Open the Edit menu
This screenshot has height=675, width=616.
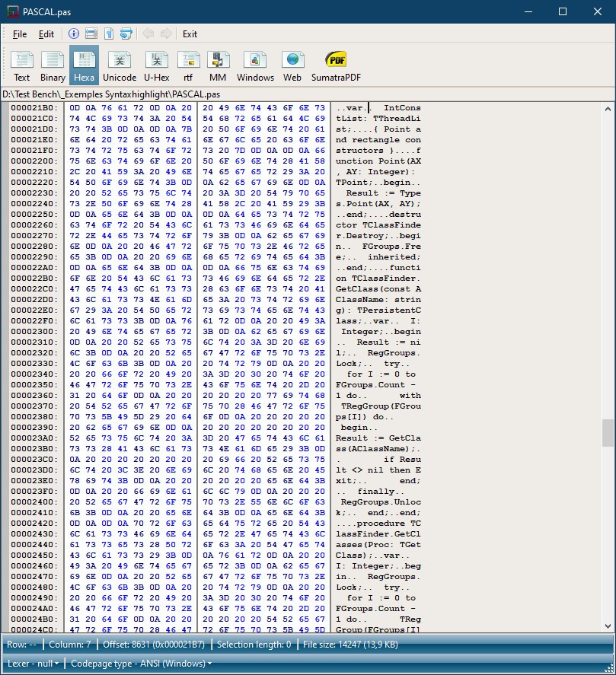point(46,34)
